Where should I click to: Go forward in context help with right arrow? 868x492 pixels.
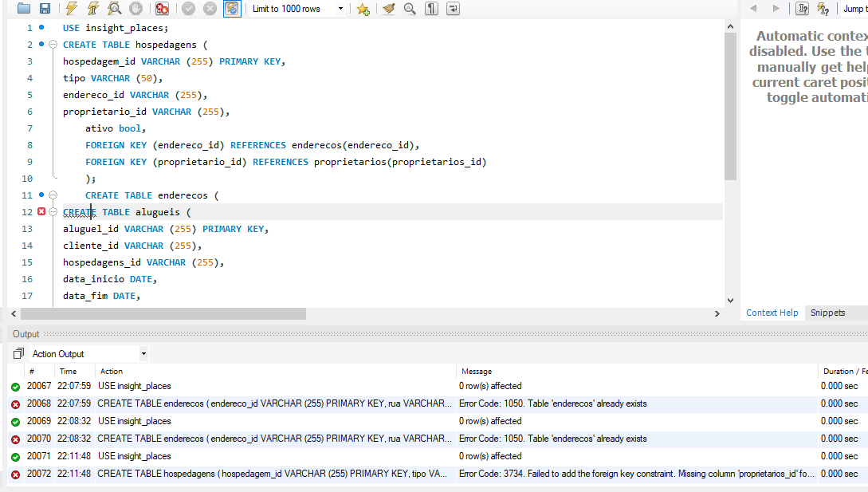pyautogui.click(x=776, y=8)
